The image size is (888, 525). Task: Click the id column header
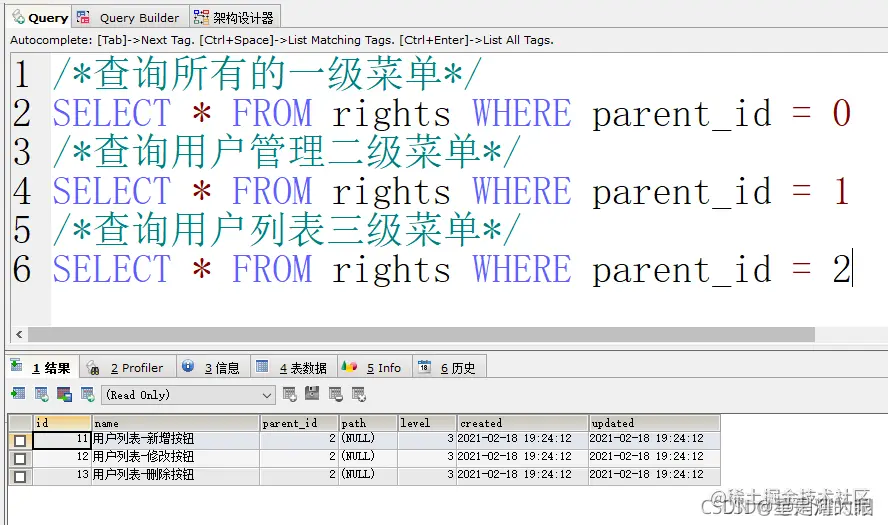pos(62,423)
